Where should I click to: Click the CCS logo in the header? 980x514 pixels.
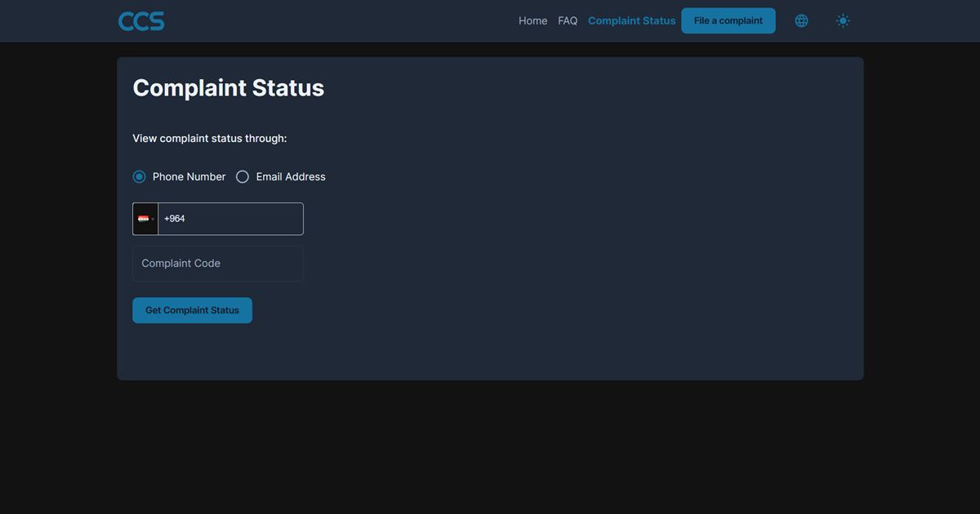pyautogui.click(x=141, y=21)
